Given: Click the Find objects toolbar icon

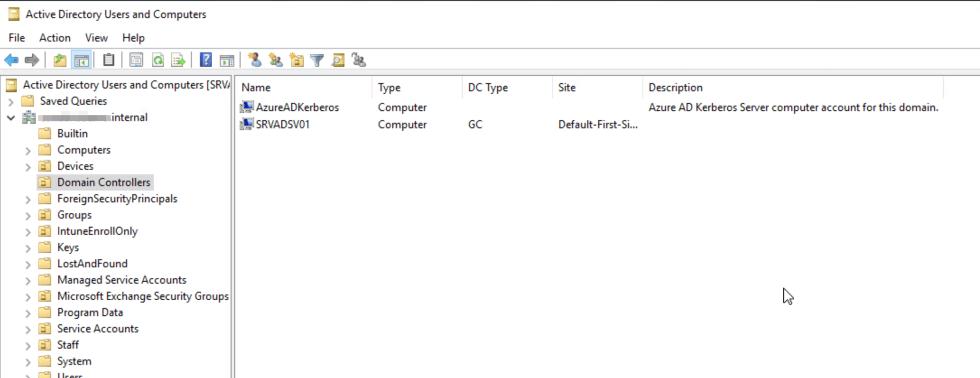Looking at the screenshot, I should pyautogui.click(x=338, y=60).
